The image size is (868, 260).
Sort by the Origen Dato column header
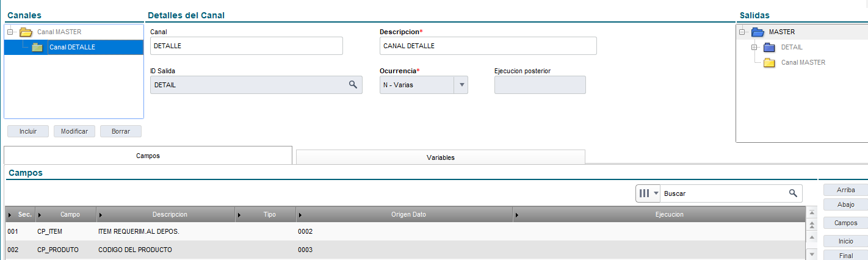pyautogui.click(x=405, y=214)
